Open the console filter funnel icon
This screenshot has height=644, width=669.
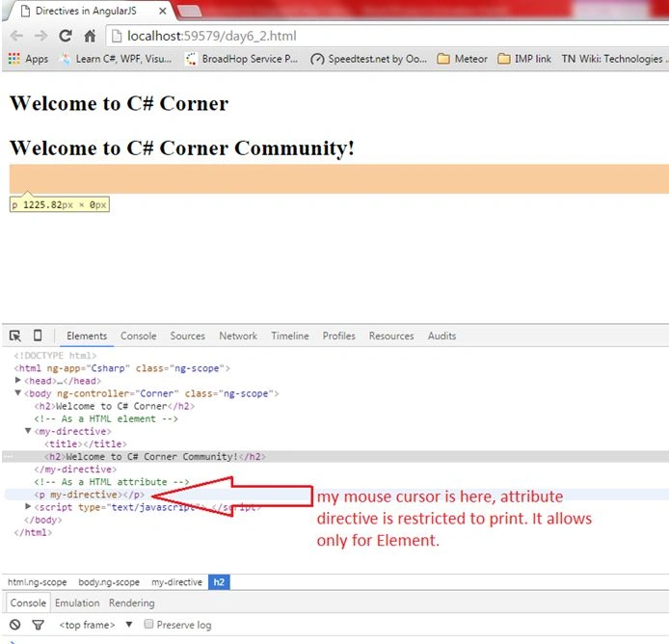38,626
